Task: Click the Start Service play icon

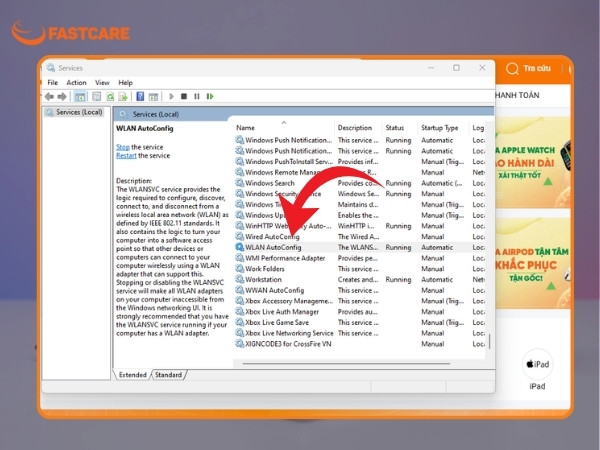Action: pos(171,96)
